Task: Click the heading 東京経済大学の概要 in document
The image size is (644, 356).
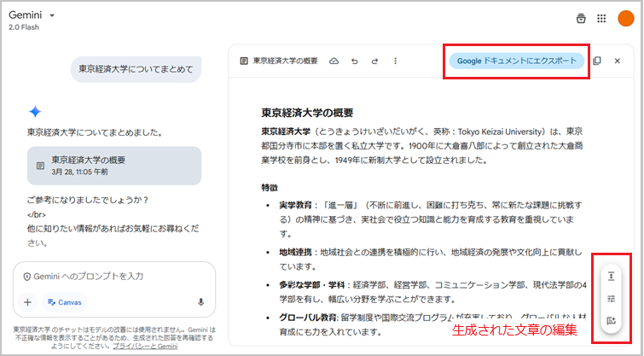Action: click(307, 113)
